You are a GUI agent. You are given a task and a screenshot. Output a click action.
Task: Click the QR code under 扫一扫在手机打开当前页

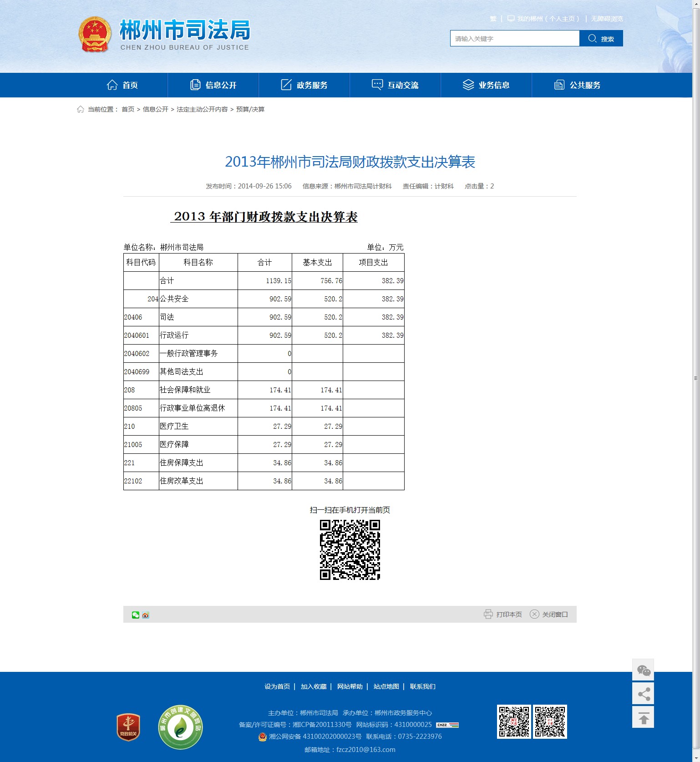[x=350, y=550]
